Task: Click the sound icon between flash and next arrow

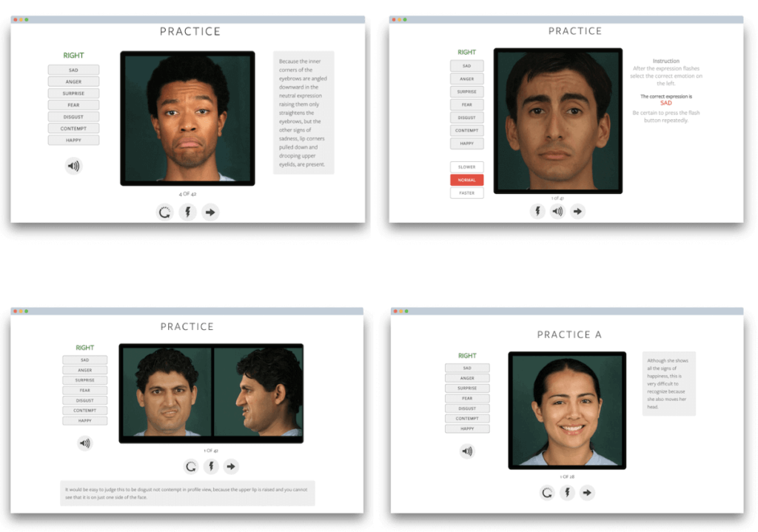Action: point(557,211)
